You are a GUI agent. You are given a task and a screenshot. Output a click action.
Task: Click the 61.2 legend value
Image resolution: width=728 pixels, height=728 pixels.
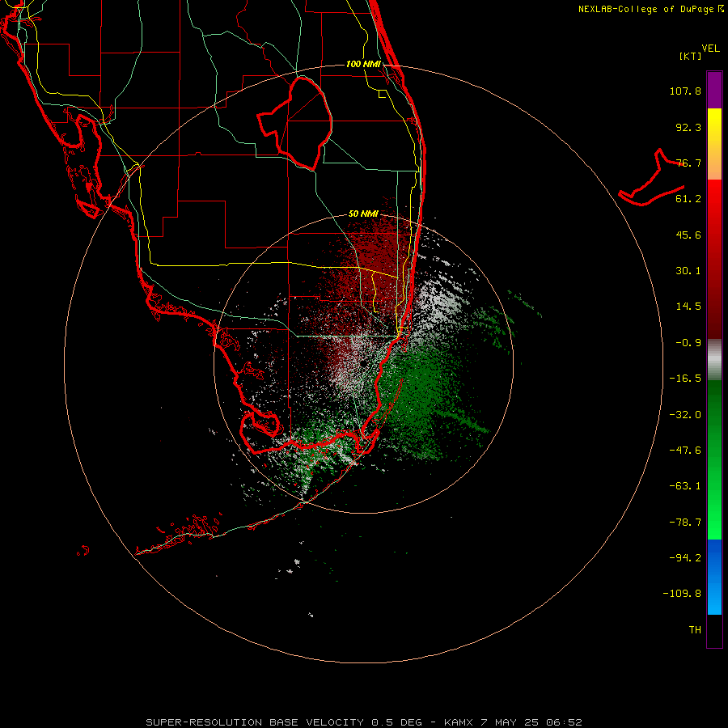(x=688, y=199)
